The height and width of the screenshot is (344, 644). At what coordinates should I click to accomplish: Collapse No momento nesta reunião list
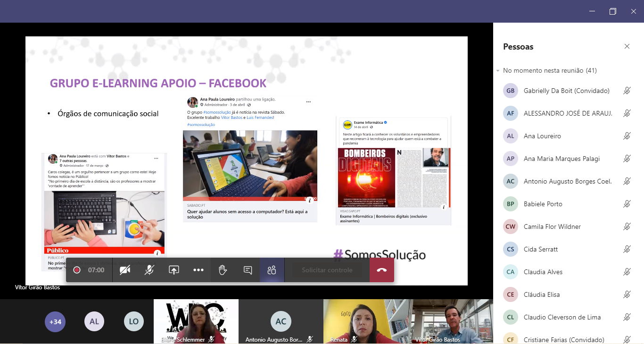[x=498, y=71]
